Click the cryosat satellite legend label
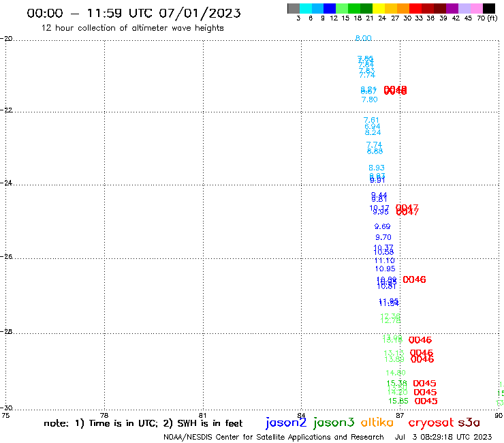The width and height of the screenshot is (504, 443). coord(431,423)
